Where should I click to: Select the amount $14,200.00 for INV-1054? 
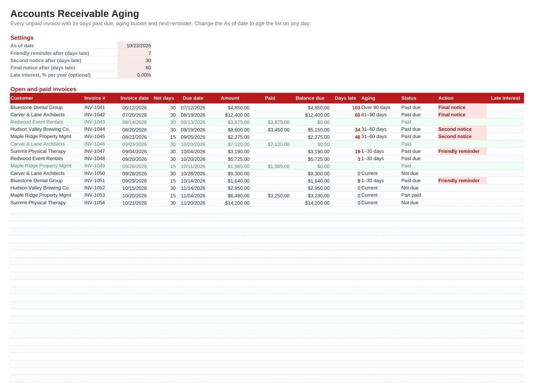click(x=237, y=203)
